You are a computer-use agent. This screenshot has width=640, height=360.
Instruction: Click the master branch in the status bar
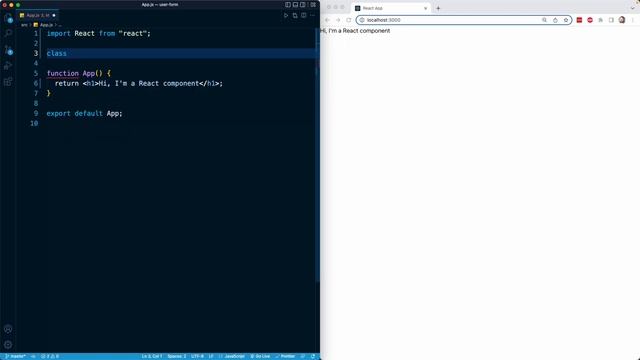15,356
